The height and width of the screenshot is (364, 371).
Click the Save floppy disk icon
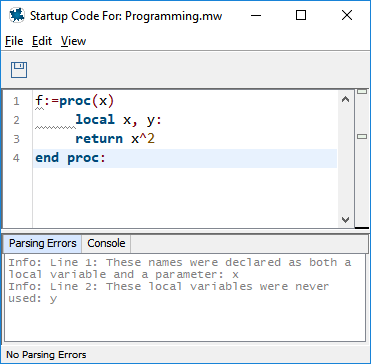pos(19,70)
